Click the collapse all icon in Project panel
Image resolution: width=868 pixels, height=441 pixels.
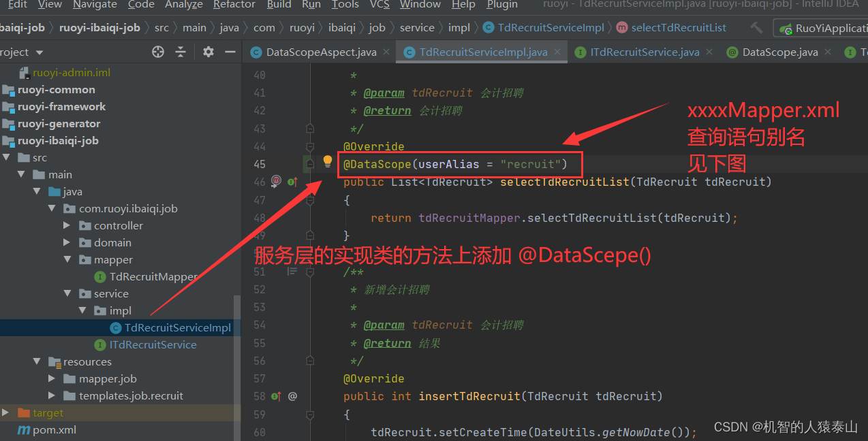coord(181,52)
